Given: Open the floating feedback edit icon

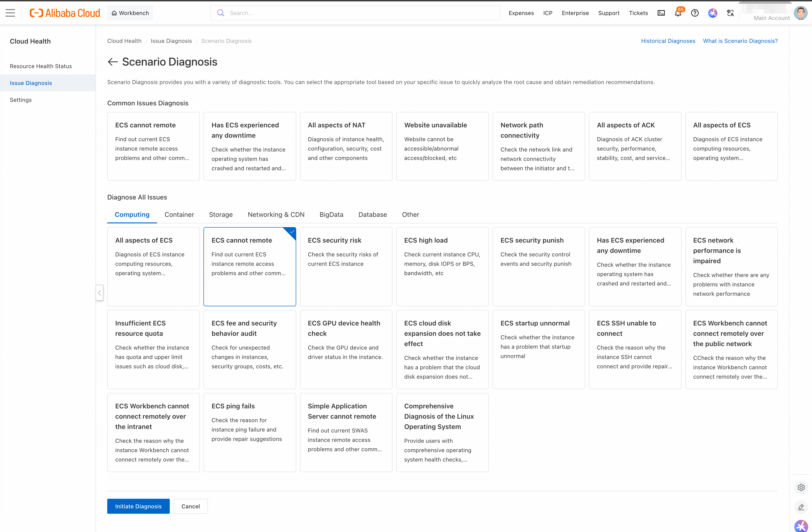Looking at the screenshot, I should click(801, 507).
